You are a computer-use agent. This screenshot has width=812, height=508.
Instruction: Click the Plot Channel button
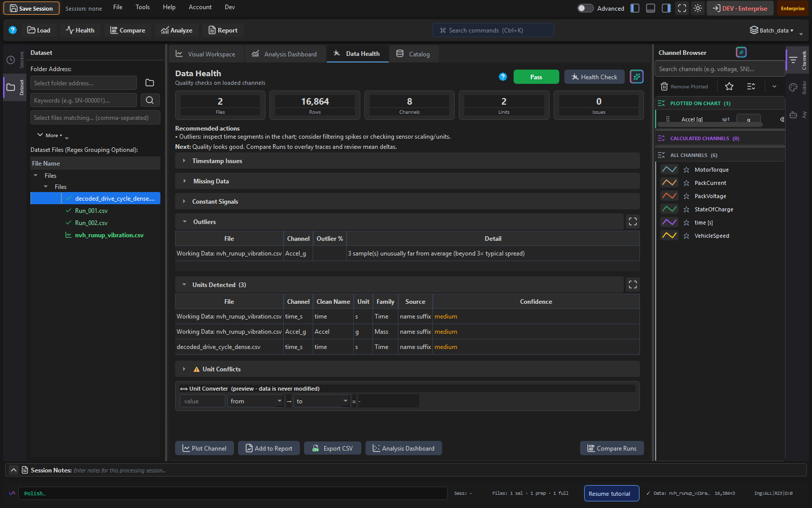click(x=205, y=448)
